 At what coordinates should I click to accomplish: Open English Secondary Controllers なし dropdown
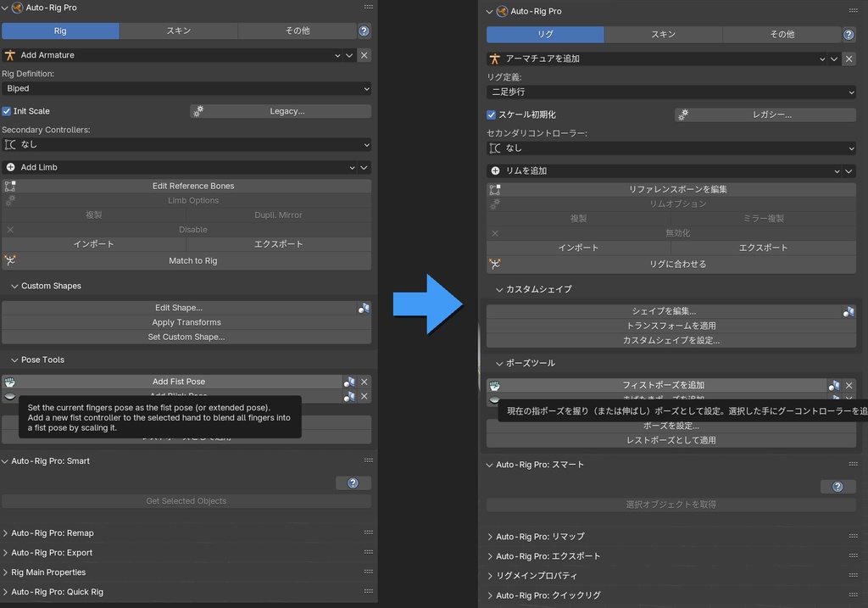point(186,144)
